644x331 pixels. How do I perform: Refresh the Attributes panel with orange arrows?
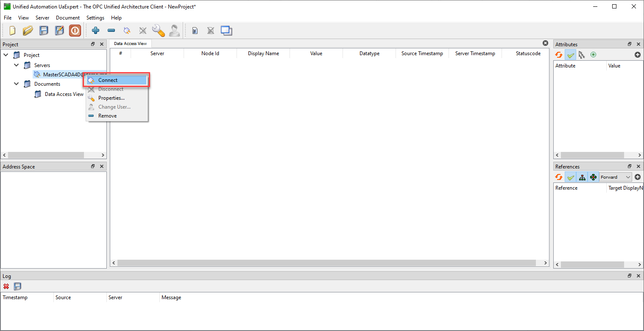coord(559,55)
